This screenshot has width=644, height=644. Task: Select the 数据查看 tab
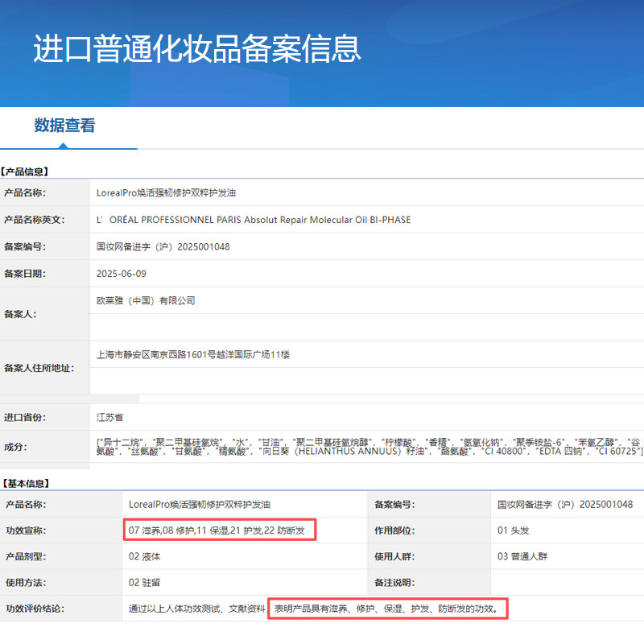pos(64,126)
